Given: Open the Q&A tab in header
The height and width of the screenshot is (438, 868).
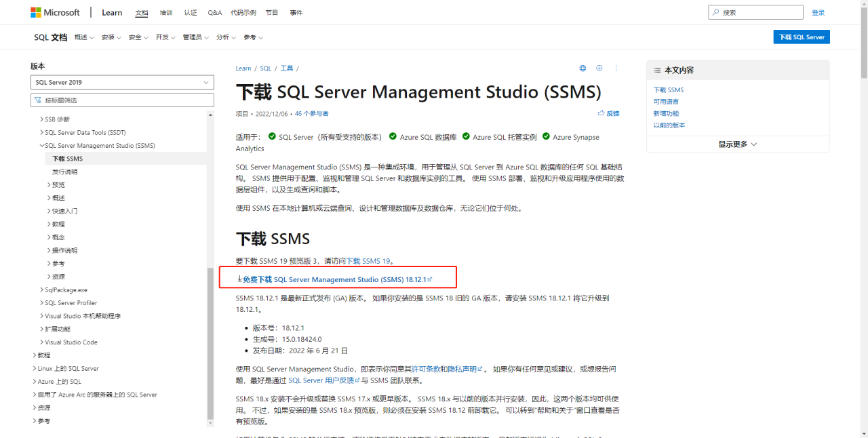Looking at the screenshot, I should tap(214, 12).
